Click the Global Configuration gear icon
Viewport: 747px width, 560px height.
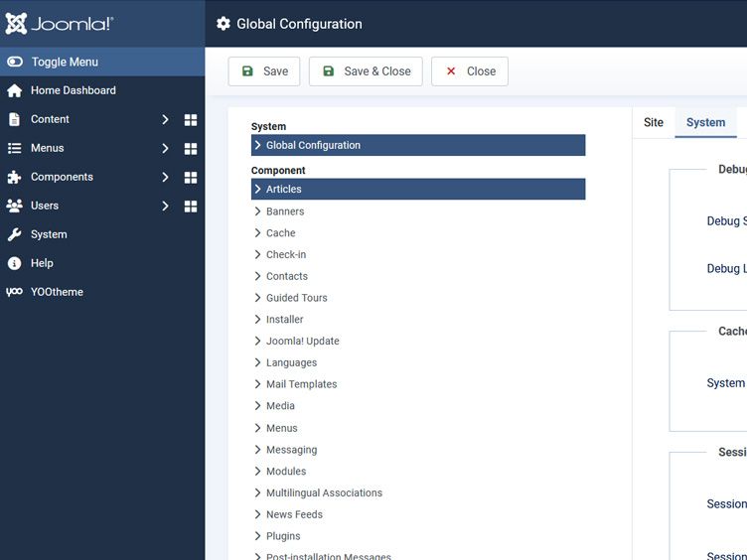pyautogui.click(x=223, y=24)
